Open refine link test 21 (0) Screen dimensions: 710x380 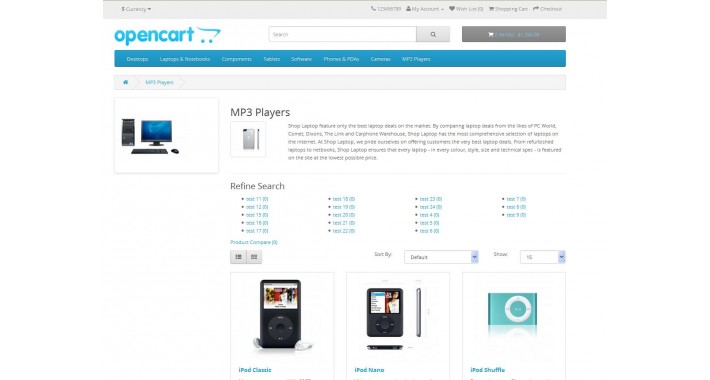(x=344, y=223)
